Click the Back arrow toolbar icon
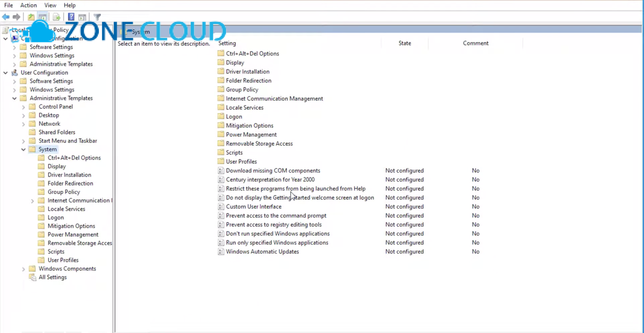Viewport: 644px width, 333px height. (x=6, y=17)
